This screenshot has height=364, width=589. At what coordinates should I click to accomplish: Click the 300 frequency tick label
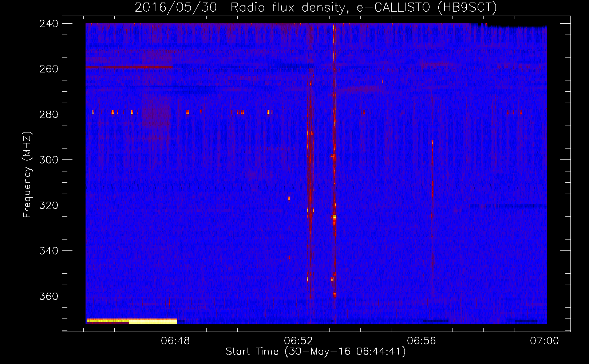(x=49, y=160)
